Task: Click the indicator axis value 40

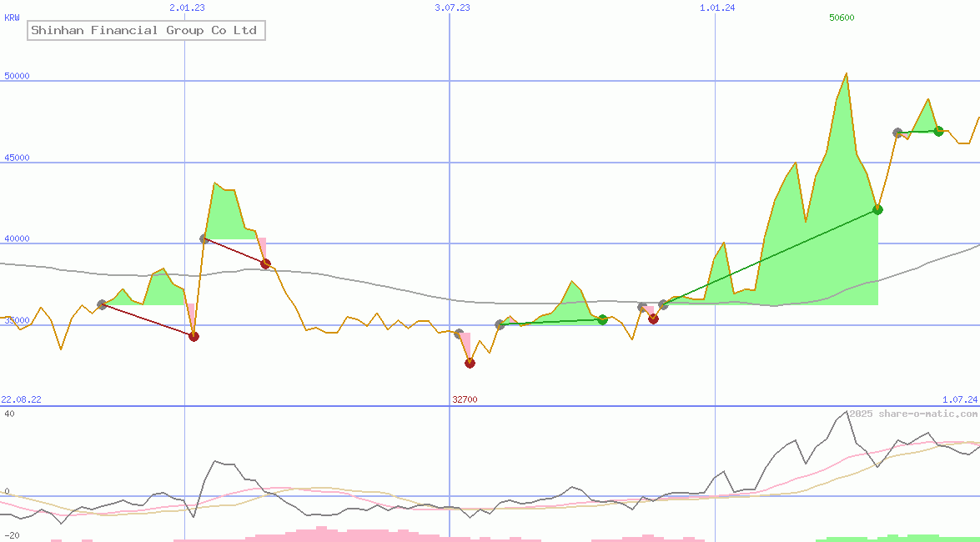Action: coord(9,414)
